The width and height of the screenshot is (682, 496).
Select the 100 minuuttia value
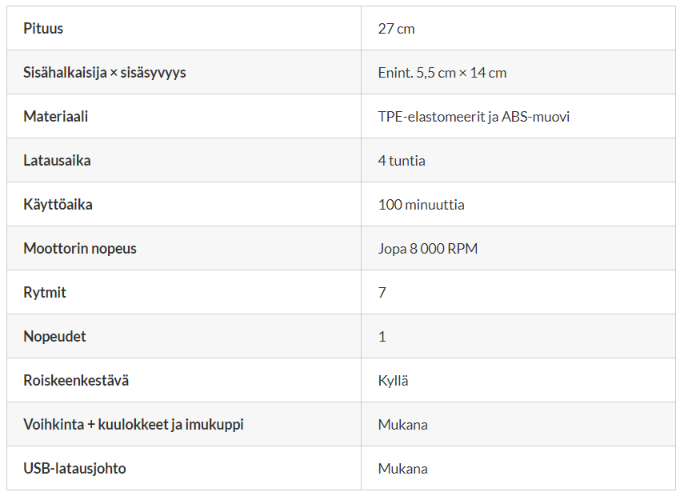[x=420, y=205]
